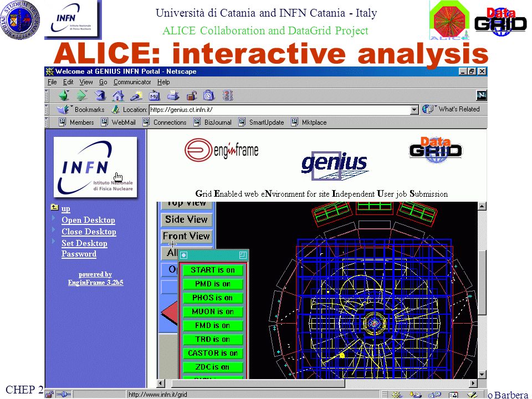Viewport: 532px width, 399px height.
Task: Toggle the PMD is on button
Action: [213, 284]
